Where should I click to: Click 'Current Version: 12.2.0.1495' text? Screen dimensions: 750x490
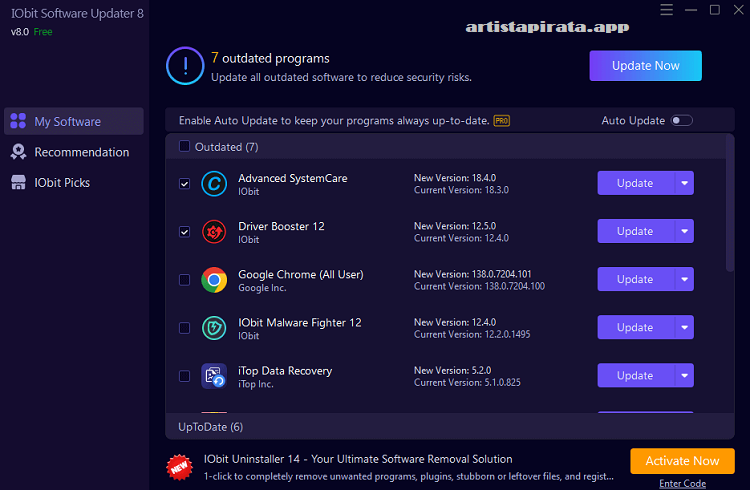pyautogui.click(x=472, y=334)
